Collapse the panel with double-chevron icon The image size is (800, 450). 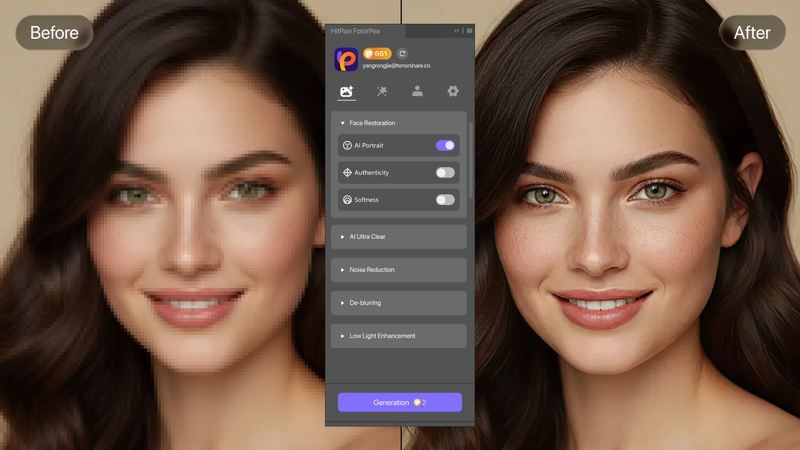[456, 31]
